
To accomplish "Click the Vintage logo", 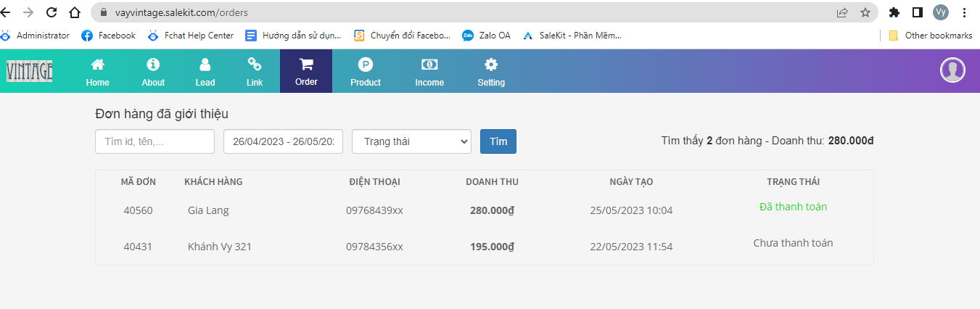I will [x=30, y=71].
